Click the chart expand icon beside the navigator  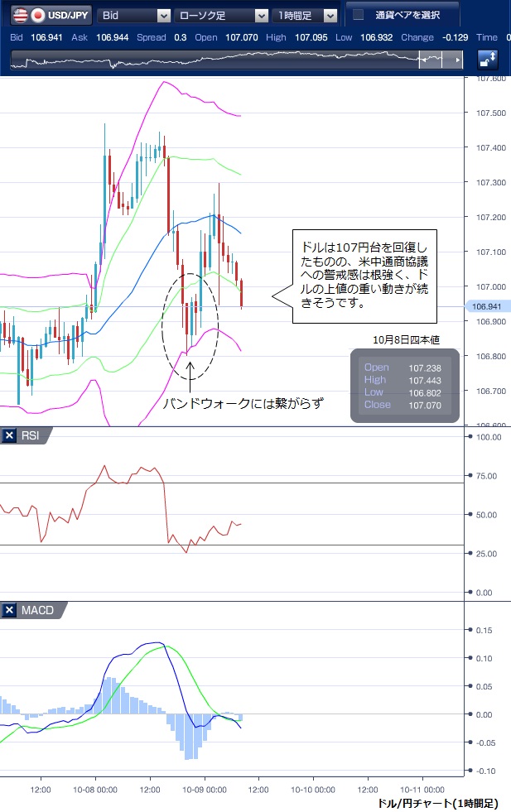488,60
